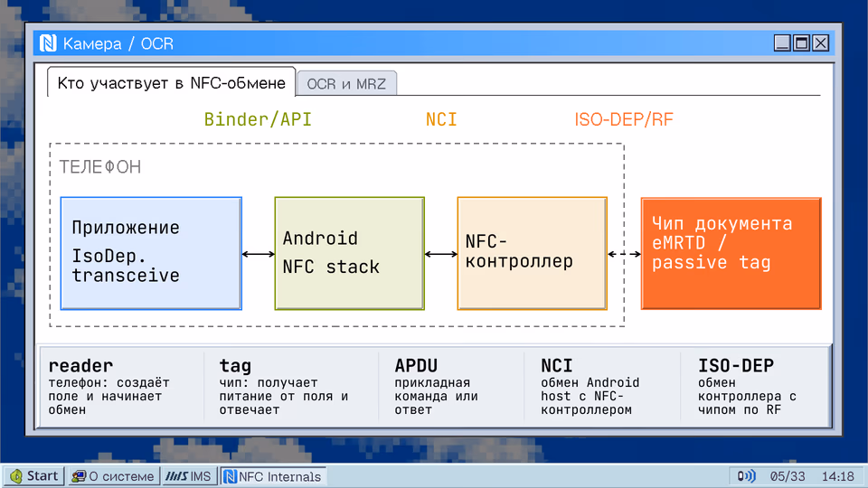Click the bold "NCI" glossary term

coord(557,366)
